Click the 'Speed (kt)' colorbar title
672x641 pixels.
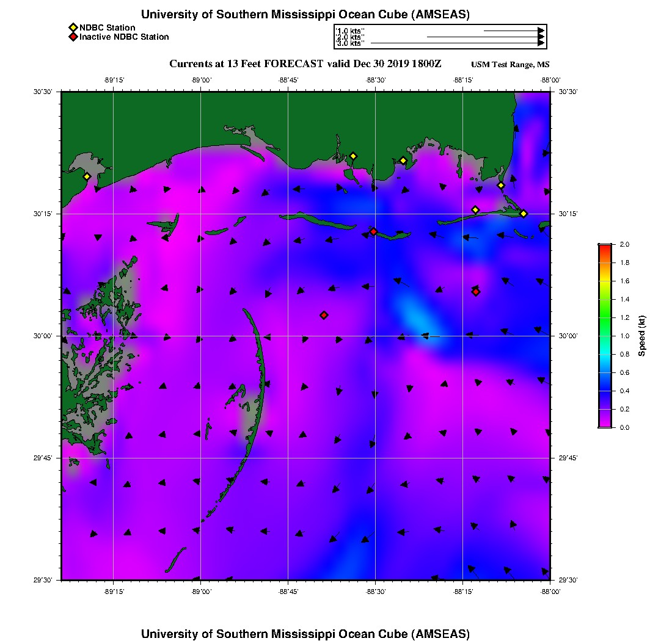pyautogui.click(x=641, y=336)
